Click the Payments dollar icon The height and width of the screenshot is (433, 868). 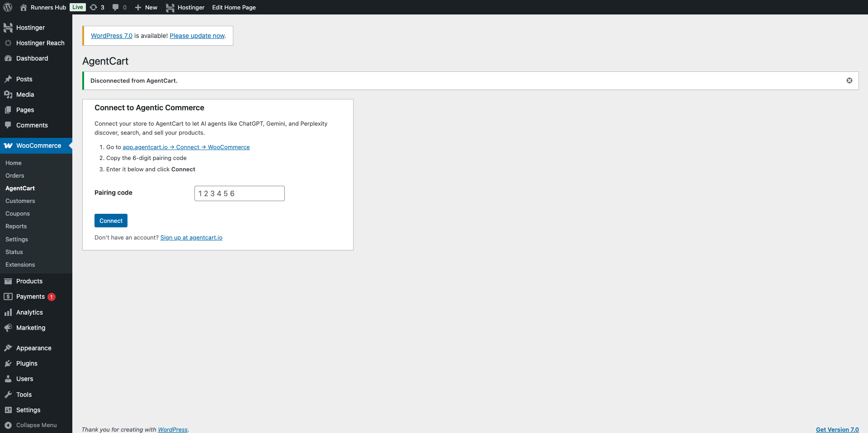point(8,297)
